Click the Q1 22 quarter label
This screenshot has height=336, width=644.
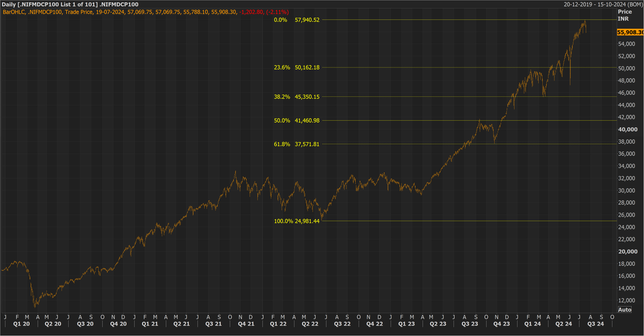278,324
